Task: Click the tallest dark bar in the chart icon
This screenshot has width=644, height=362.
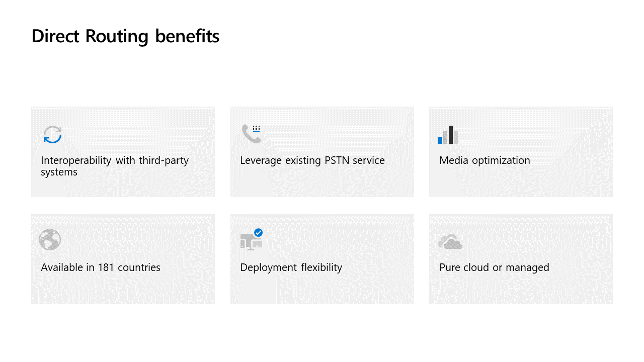Action: [x=451, y=135]
